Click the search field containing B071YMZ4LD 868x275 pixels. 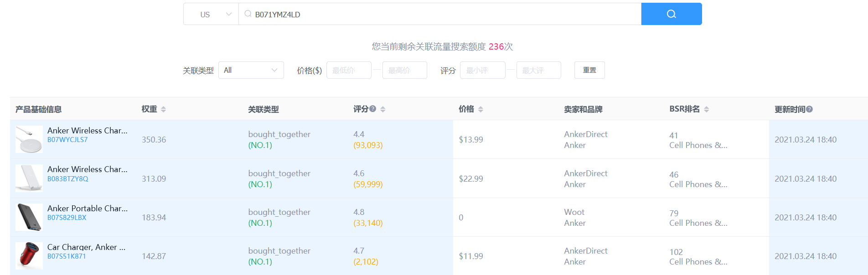point(410,14)
